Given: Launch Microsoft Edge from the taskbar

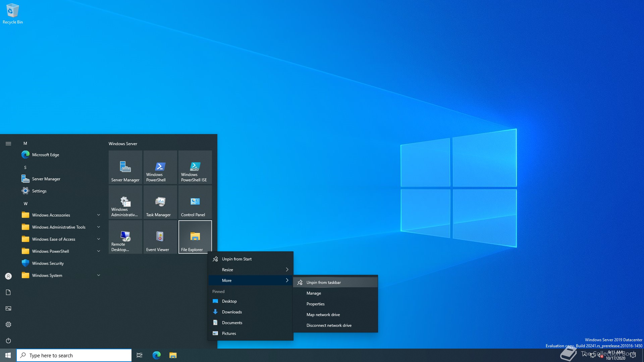Looking at the screenshot, I should coord(157,355).
